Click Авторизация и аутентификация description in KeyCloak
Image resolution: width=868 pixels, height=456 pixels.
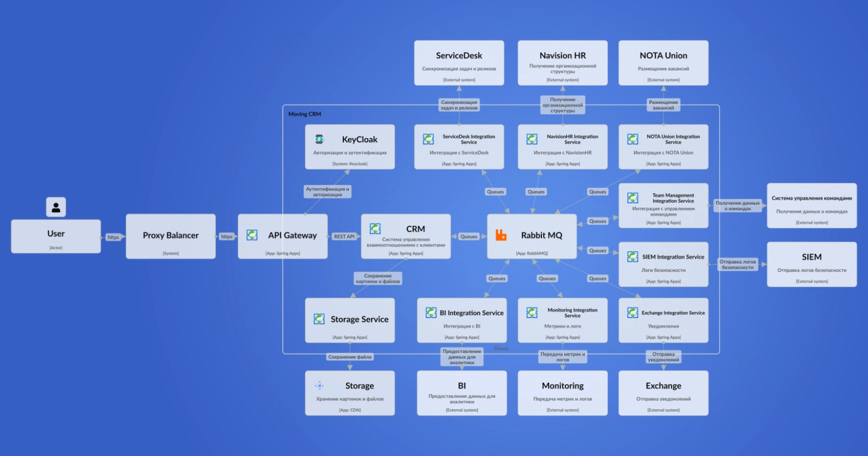click(x=350, y=153)
